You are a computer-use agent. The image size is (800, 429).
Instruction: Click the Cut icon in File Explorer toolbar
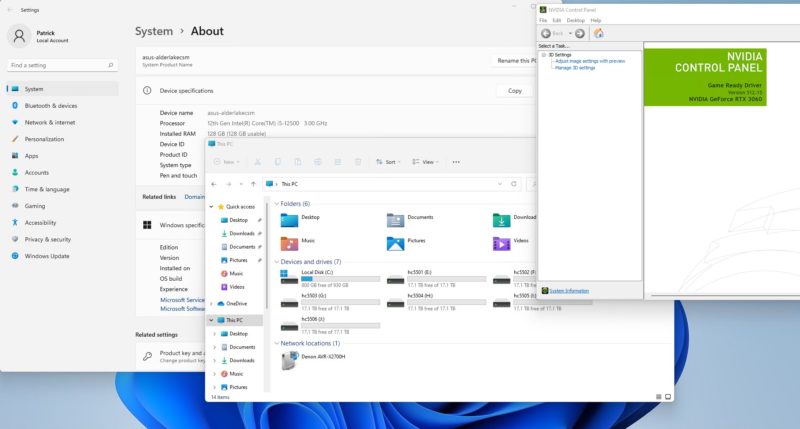pos(258,162)
